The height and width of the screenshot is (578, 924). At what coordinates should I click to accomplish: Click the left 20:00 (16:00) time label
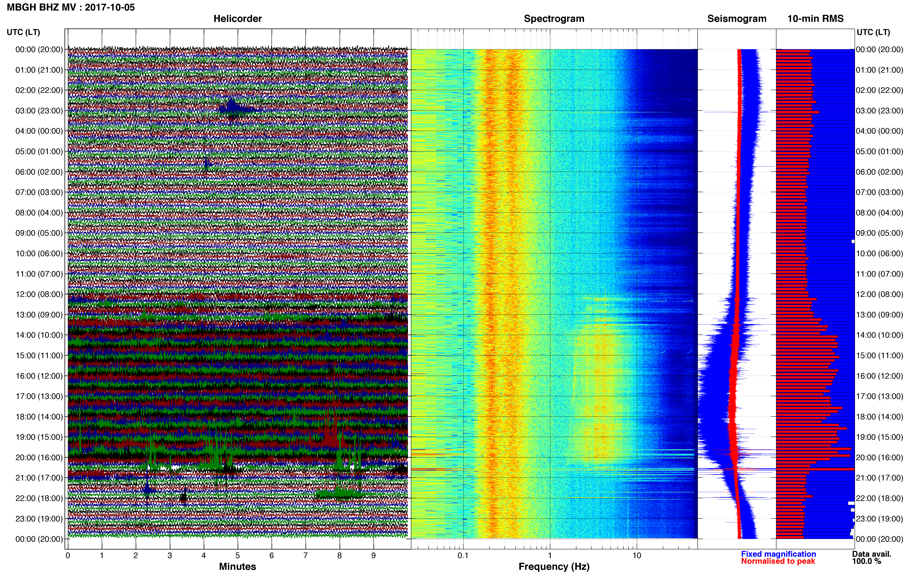(x=39, y=457)
